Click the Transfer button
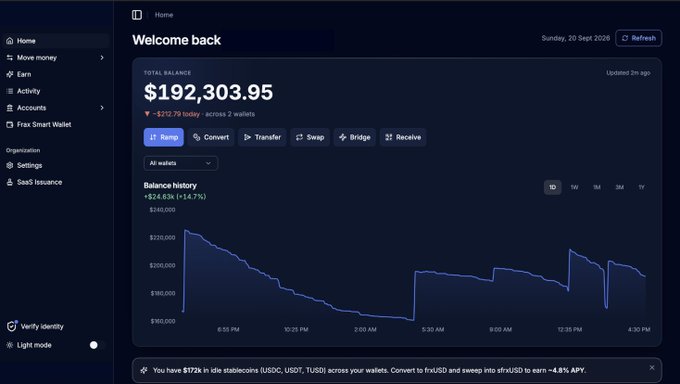The width and height of the screenshot is (680, 384). click(262, 137)
